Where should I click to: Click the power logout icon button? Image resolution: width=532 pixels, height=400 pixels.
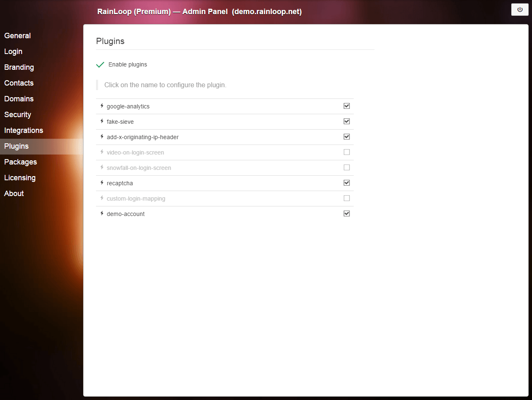tap(520, 10)
